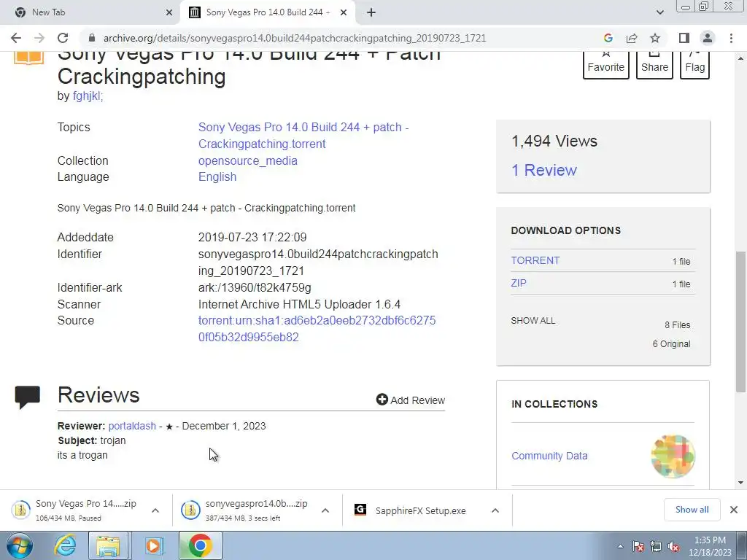Click scrollbar down arrow
747x560 pixels.
coord(740,483)
